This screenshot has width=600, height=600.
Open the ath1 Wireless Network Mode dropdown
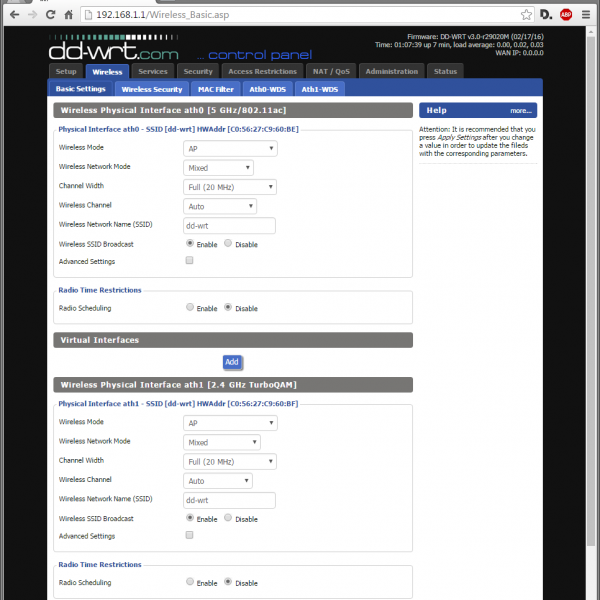coord(223,442)
